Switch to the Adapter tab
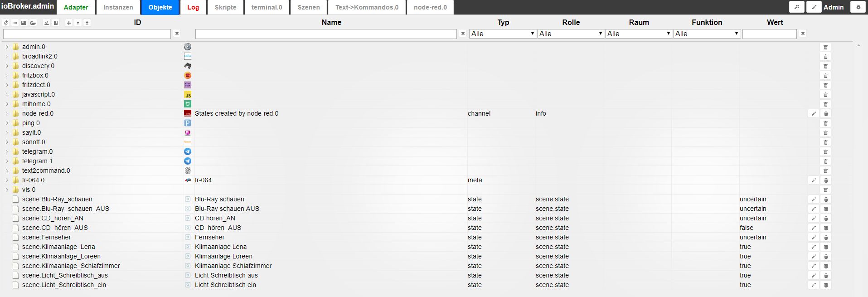Image resolution: width=868 pixels, height=297 pixels. pos(76,7)
